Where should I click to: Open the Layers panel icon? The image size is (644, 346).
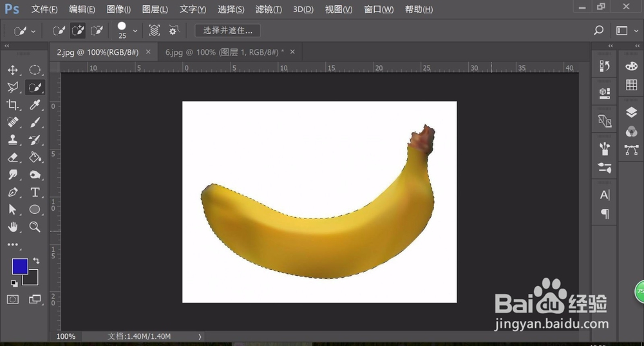coord(632,112)
